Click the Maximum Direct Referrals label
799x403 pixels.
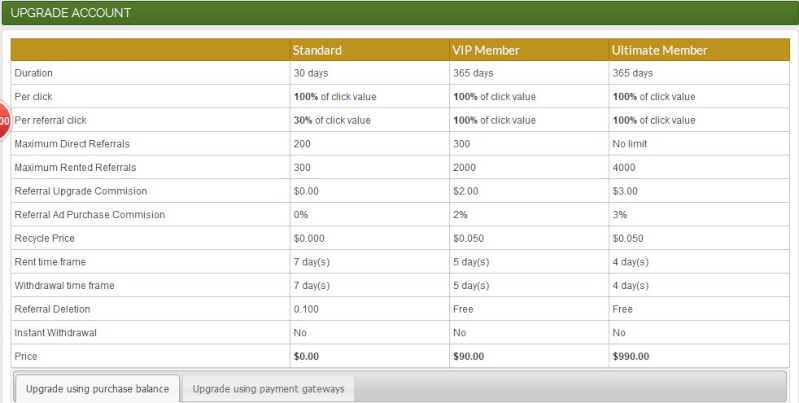click(72, 144)
